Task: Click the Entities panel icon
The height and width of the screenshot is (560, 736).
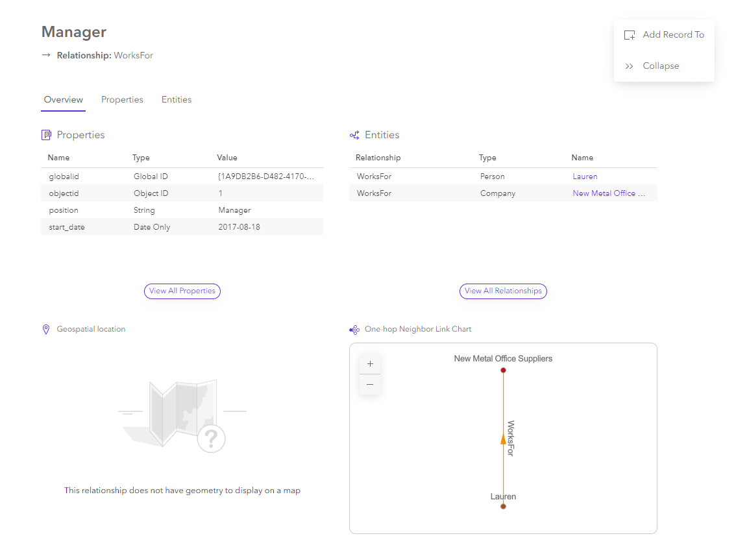Action: tap(354, 134)
